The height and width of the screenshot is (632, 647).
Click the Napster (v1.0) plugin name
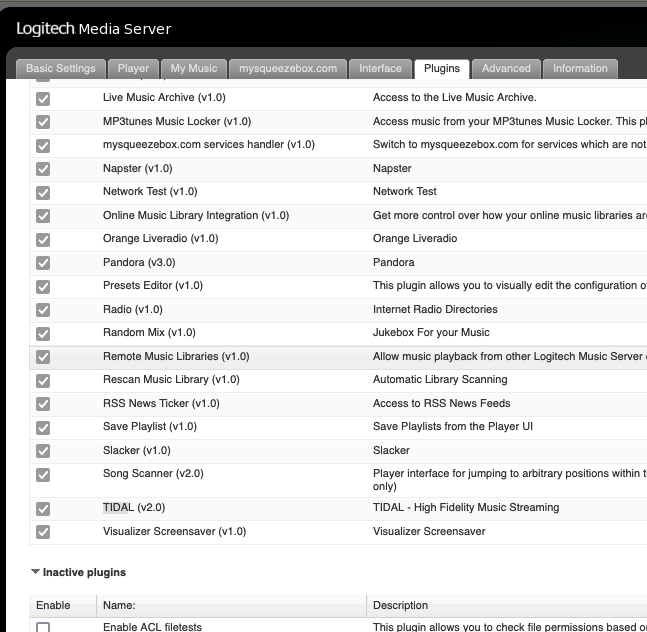[138, 168]
